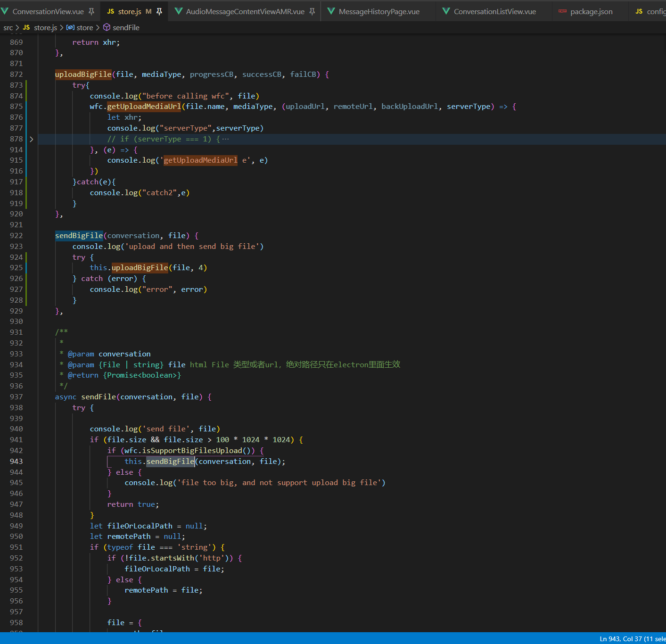Click the modified indicator M on store.js tab
The image size is (666, 644).
[x=147, y=11]
